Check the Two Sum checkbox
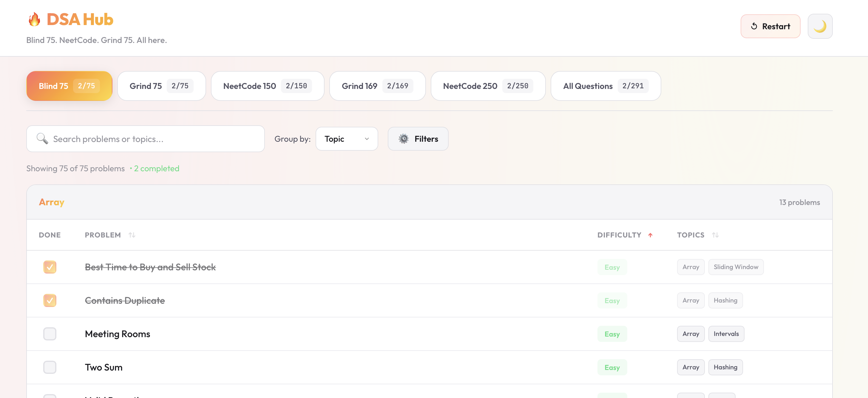 pos(50,367)
